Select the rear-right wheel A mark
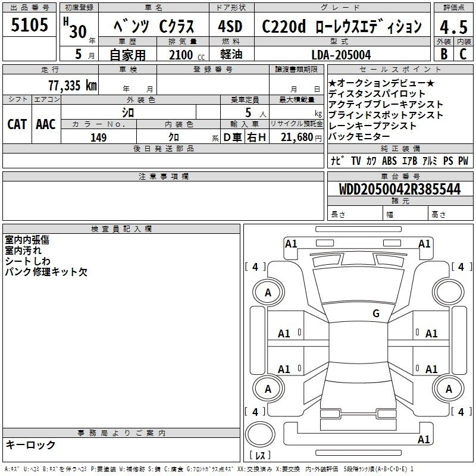The width and height of the screenshot is (476, 476). 449,389
